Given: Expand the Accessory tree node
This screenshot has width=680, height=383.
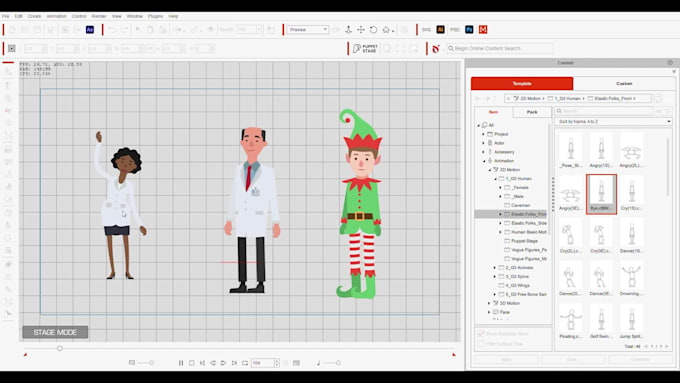Looking at the screenshot, I should coord(484,152).
